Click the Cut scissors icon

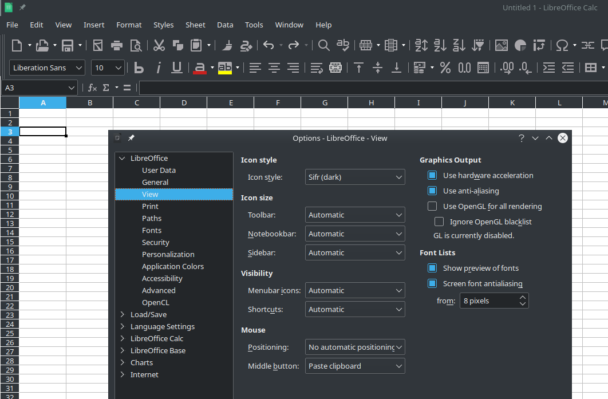159,46
